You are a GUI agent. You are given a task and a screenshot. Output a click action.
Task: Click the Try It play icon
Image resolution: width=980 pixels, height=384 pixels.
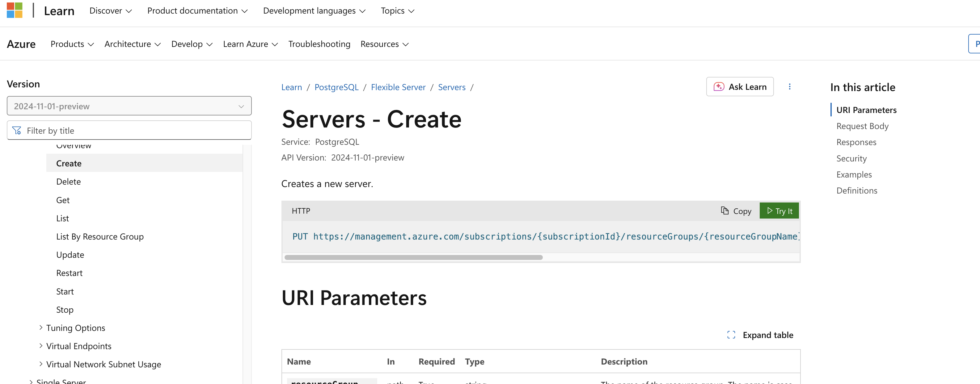[770, 211]
